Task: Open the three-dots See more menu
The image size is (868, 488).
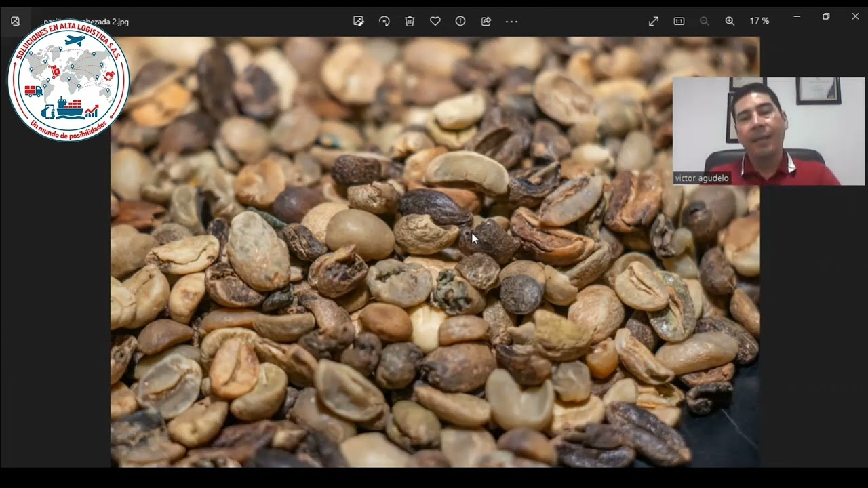Action: pos(512,22)
